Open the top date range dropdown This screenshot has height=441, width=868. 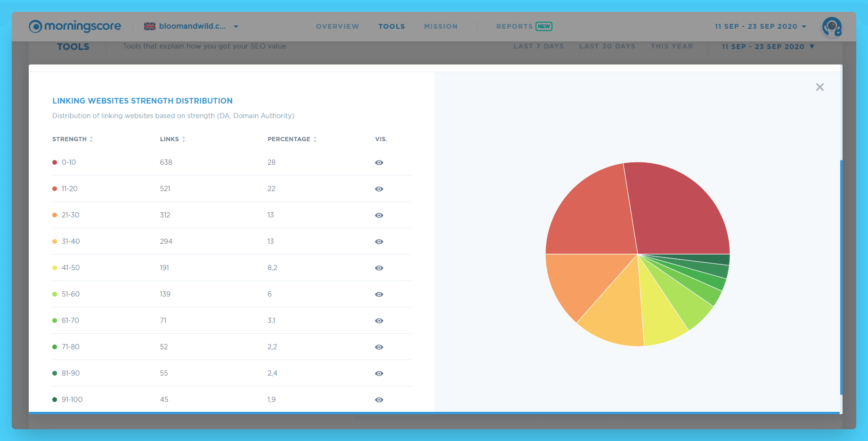tap(760, 26)
